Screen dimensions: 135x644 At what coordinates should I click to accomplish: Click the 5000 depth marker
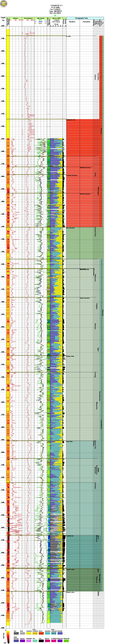click(x=2, y=452)
